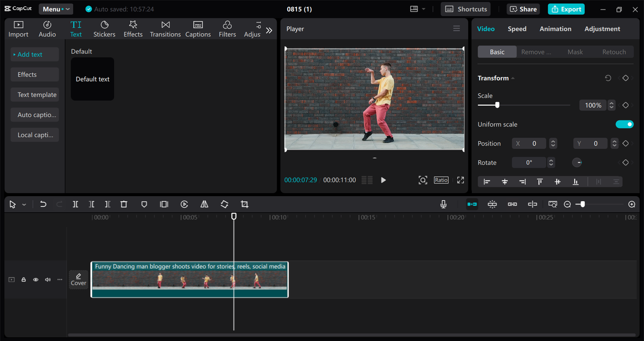644x341 pixels.
Task: Align clip to the left
Action: (487, 182)
